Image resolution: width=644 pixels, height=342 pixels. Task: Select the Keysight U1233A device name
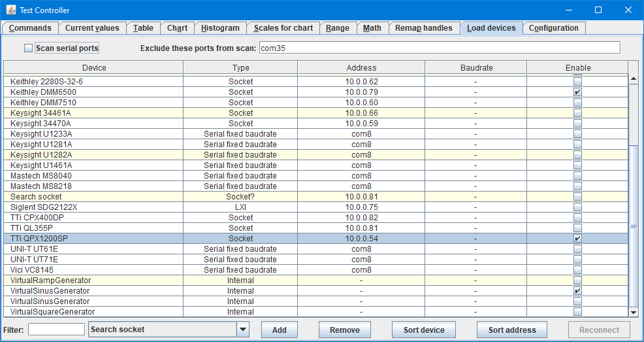pyautogui.click(x=41, y=134)
